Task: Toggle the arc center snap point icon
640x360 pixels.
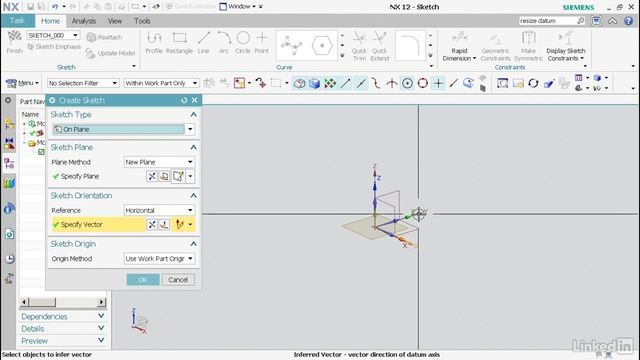Action: pyautogui.click(x=407, y=83)
